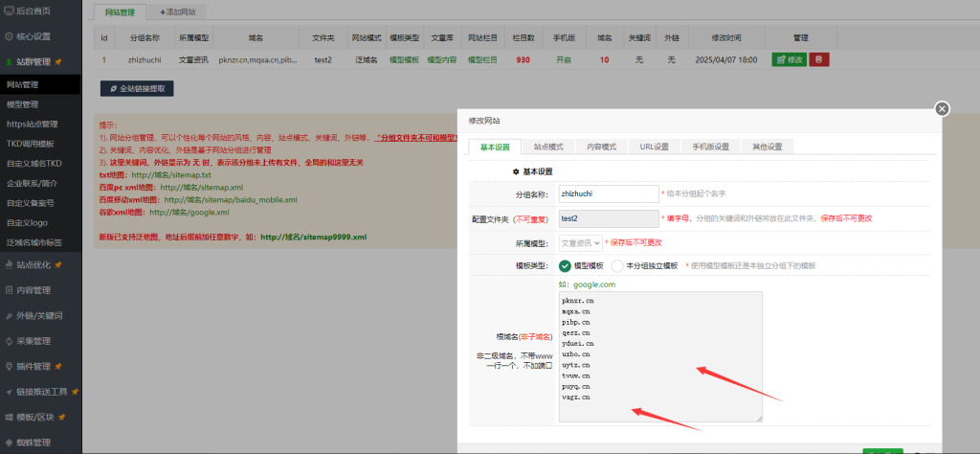Select the 模型模板 radio option
This screenshot has width=980, height=454.
565,265
